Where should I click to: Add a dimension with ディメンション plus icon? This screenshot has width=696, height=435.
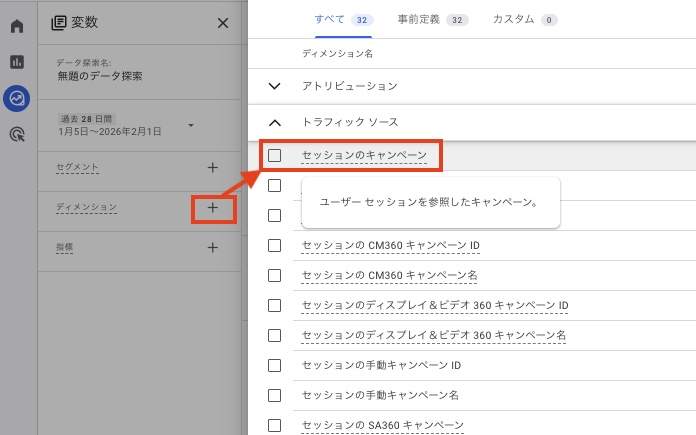click(x=213, y=207)
